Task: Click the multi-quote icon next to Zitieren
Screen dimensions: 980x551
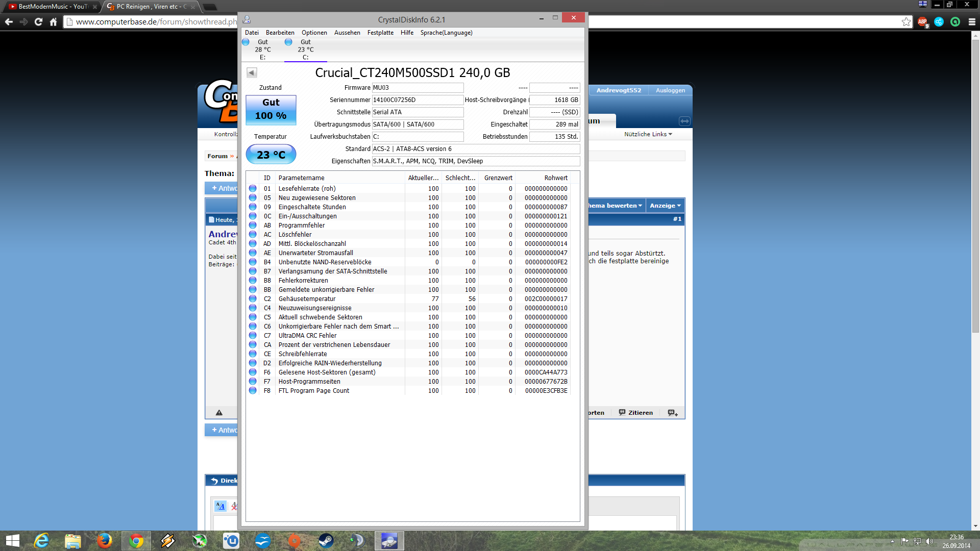Action: point(673,413)
